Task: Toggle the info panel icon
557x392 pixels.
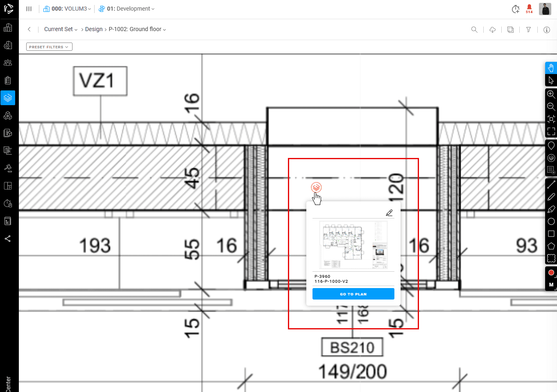Action: [546, 29]
